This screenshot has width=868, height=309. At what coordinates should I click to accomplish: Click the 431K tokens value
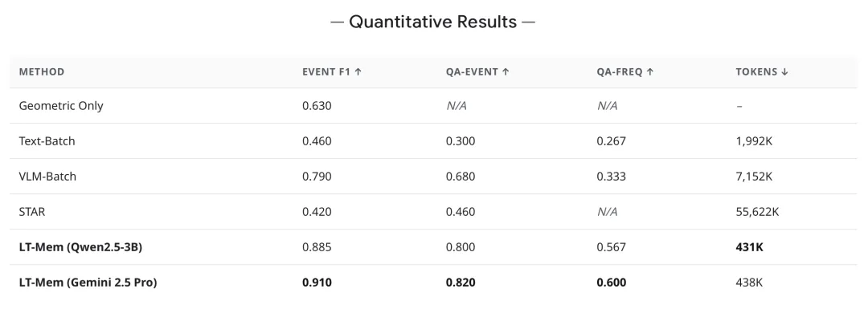coord(749,247)
